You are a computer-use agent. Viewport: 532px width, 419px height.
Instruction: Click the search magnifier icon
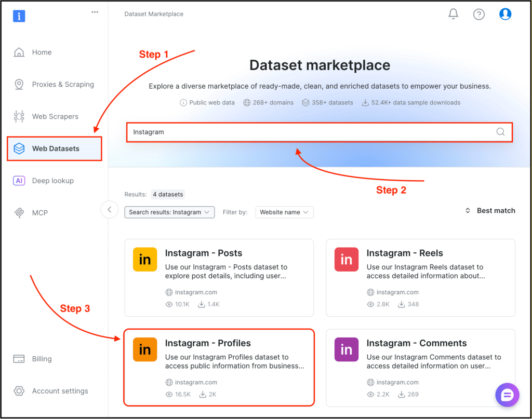(500, 132)
